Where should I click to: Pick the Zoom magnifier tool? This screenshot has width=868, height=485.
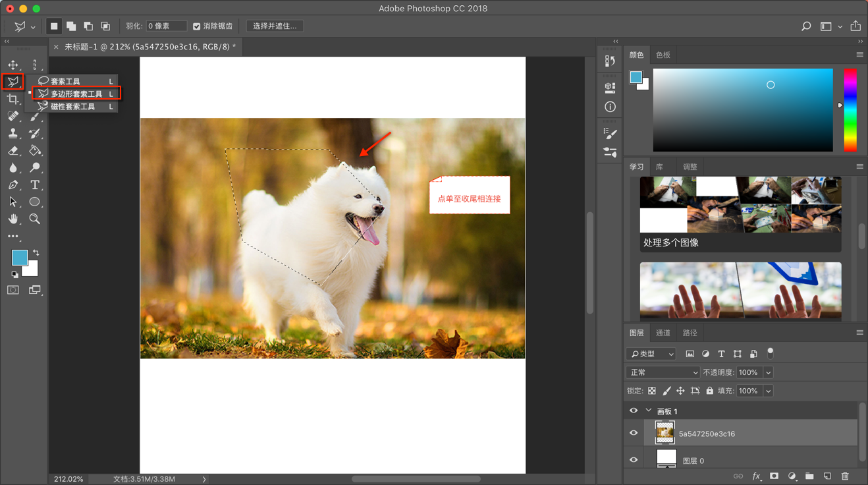35,219
